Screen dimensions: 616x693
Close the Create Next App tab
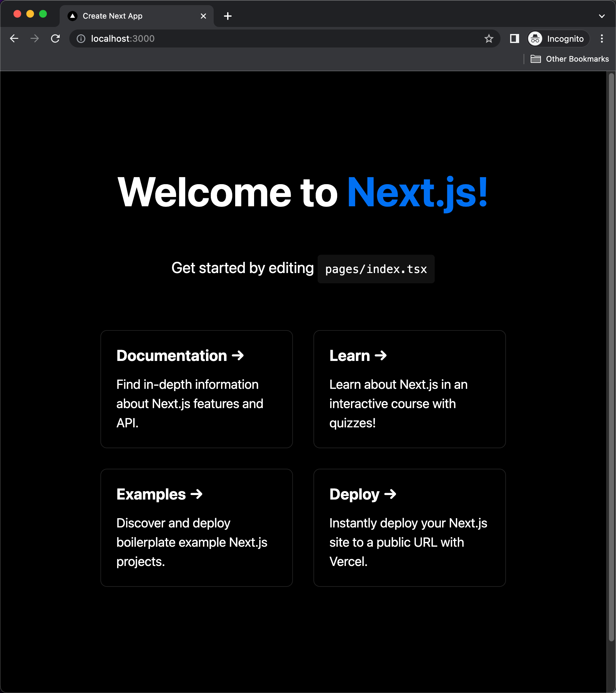(203, 16)
